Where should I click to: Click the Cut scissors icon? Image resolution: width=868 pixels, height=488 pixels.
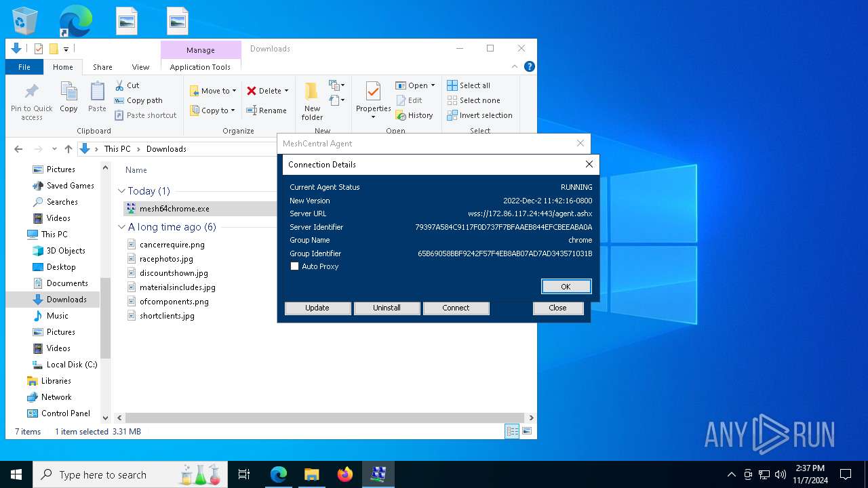[127, 85]
